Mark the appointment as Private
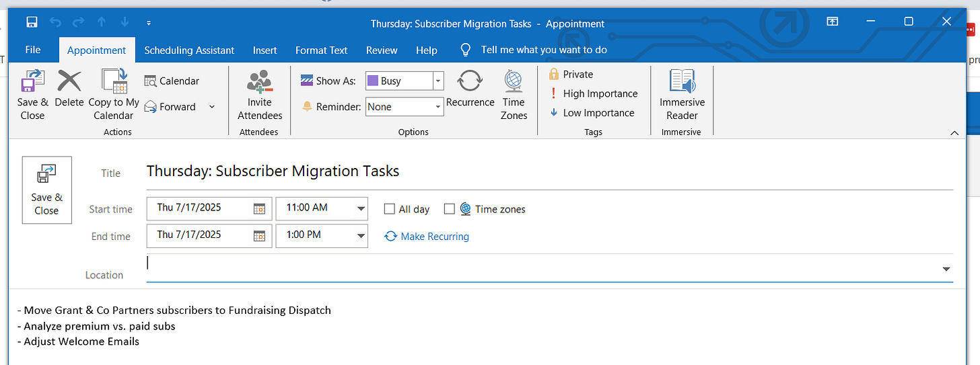This screenshot has width=980, height=365. pyautogui.click(x=571, y=74)
